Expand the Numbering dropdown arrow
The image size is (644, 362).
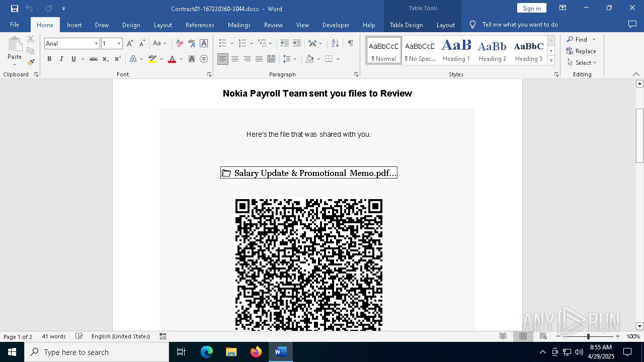(251, 44)
